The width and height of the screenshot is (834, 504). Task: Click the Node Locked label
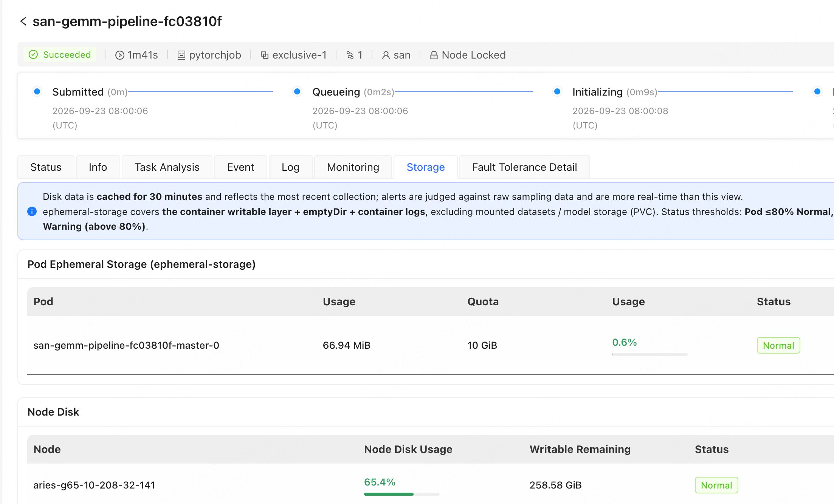[x=474, y=55]
